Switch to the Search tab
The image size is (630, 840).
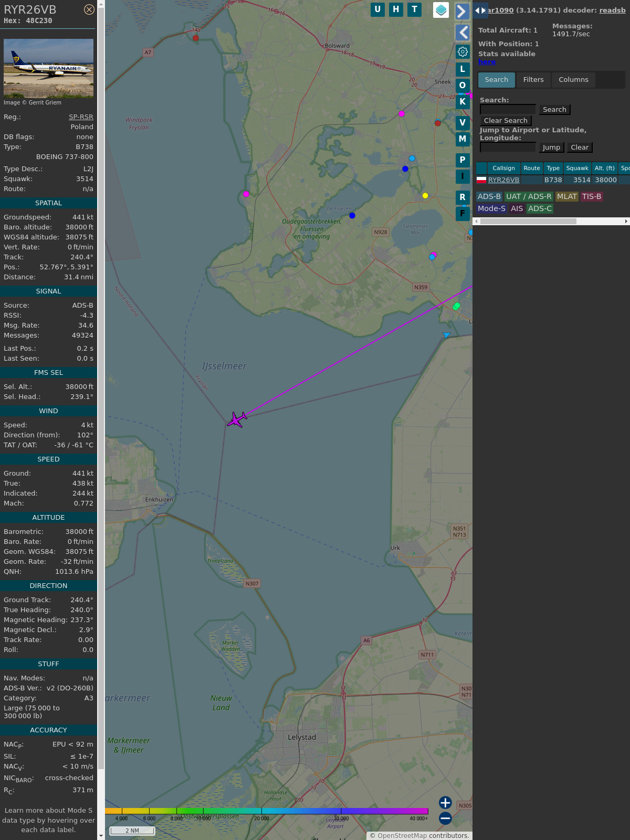coord(497,80)
